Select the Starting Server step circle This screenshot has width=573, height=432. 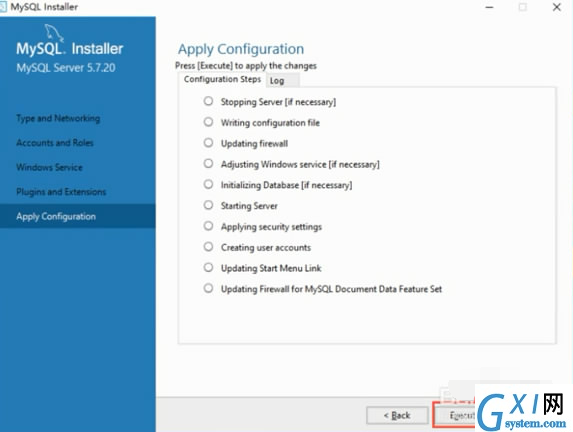(208, 205)
